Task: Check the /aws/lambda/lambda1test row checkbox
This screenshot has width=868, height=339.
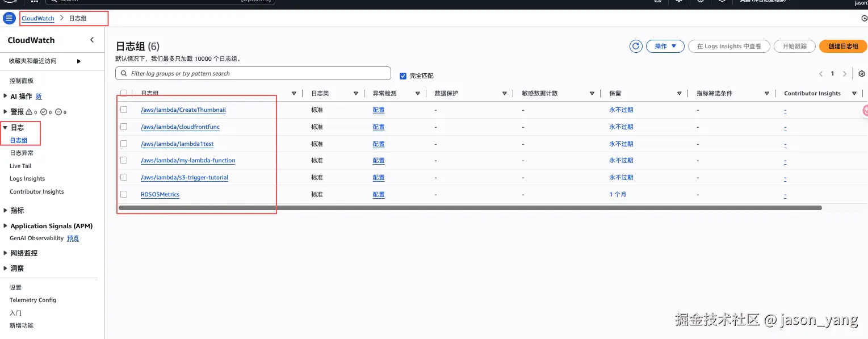Action: pos(124,144)
